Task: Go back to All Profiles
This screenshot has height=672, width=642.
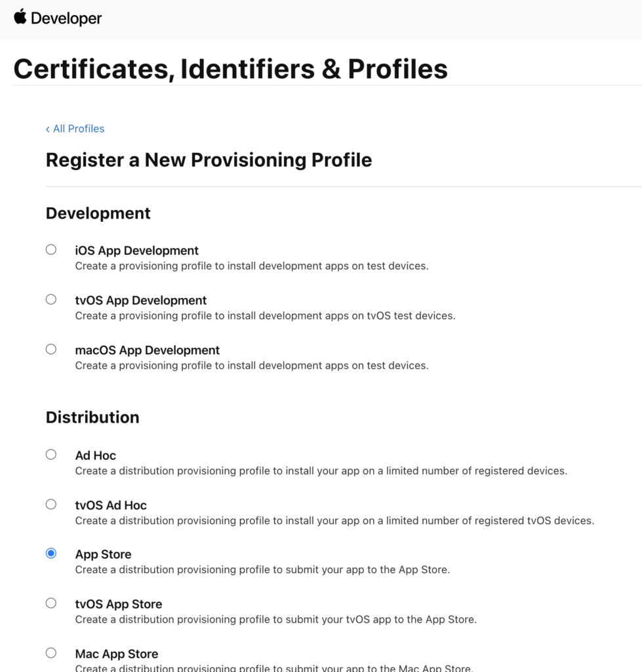Action: click(75, 129)
